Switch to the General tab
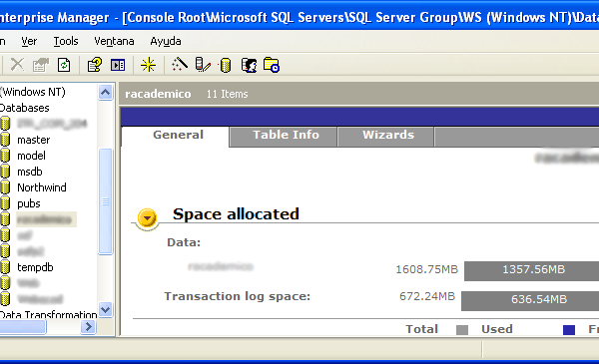 click(x=176, y=137)
